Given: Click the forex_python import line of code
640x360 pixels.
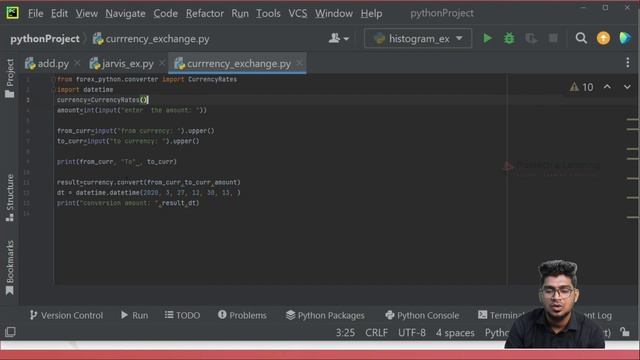Looking at the screenshot, I should click(147, 79).
